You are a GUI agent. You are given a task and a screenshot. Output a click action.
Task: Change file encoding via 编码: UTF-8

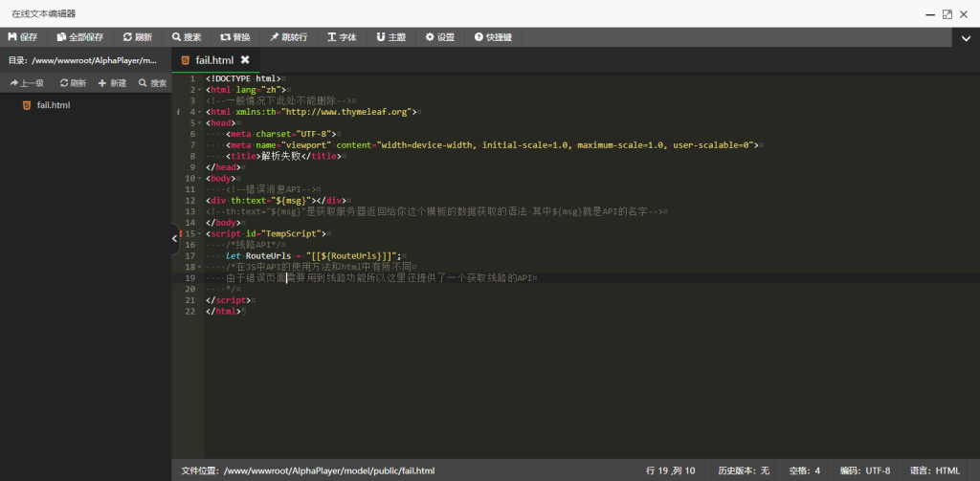(865, 471)
